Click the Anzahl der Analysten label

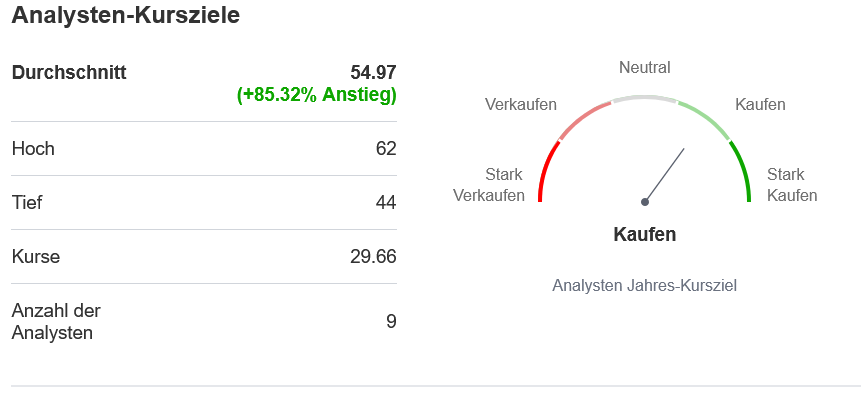coord(56,322)
